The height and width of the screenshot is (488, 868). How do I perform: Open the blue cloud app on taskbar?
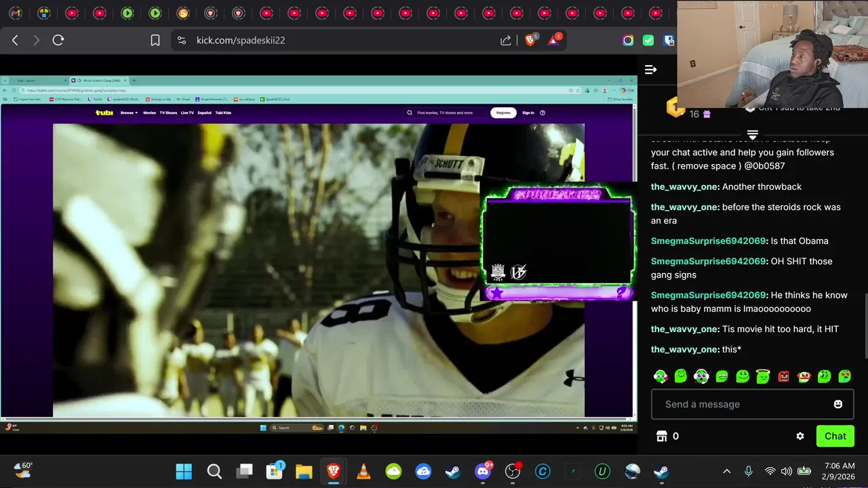point(423,471)
